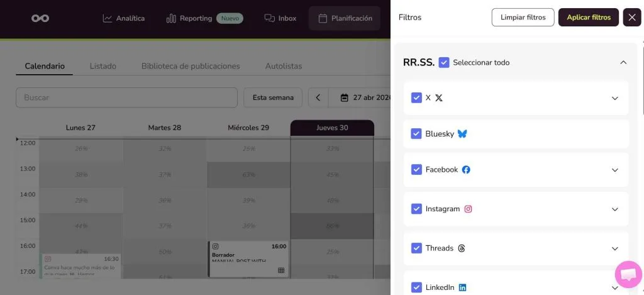
Task: Toggle the Seleccionar todo checkbox
Action: click(443, 62)
